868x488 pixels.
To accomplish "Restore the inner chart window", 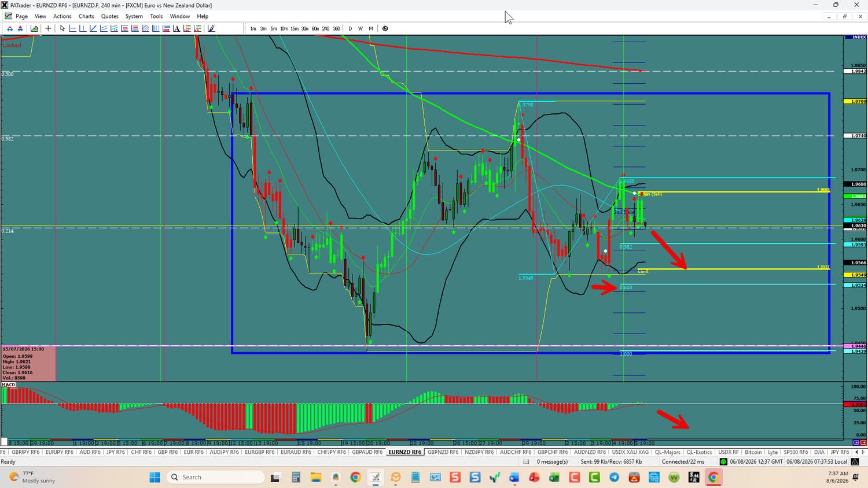I will (845, 16).
